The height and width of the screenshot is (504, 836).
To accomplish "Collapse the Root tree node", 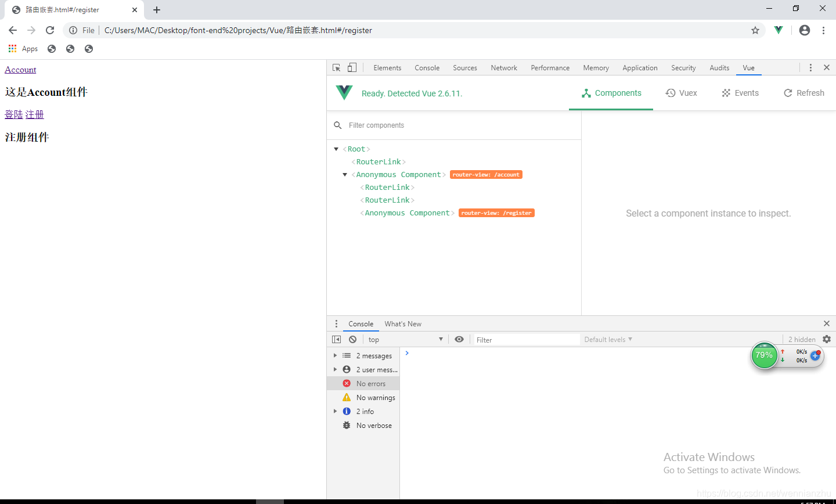I will tap(336, 149).
